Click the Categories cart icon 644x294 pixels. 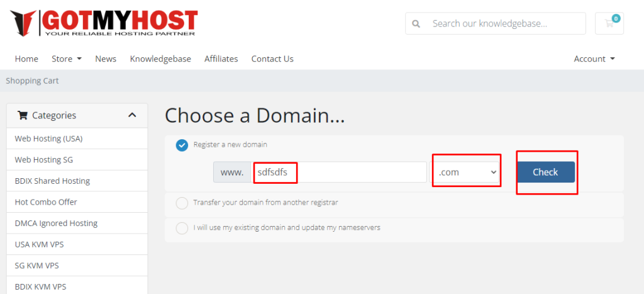click(x=23, y=115)
